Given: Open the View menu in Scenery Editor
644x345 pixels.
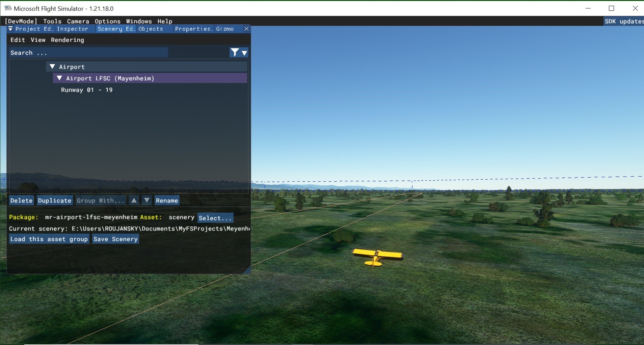Looking at the screenshot, I should coord(38,40).
